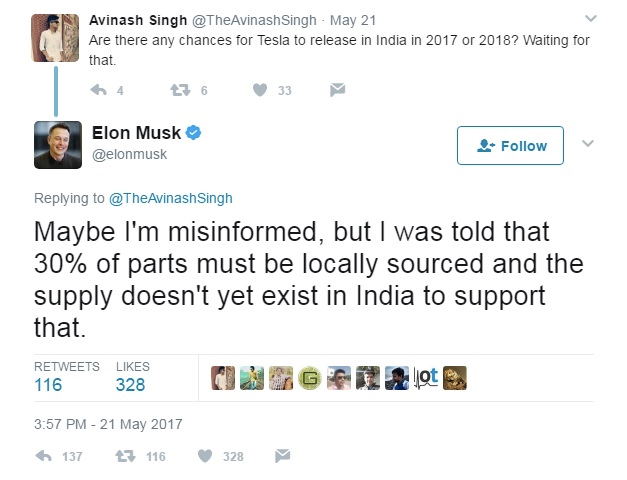627x480 pixels.
Task: Open the tweet timestamp 3:57 PM - 21 May 2017
Action: pyautogui.click(x=108, y=424)
